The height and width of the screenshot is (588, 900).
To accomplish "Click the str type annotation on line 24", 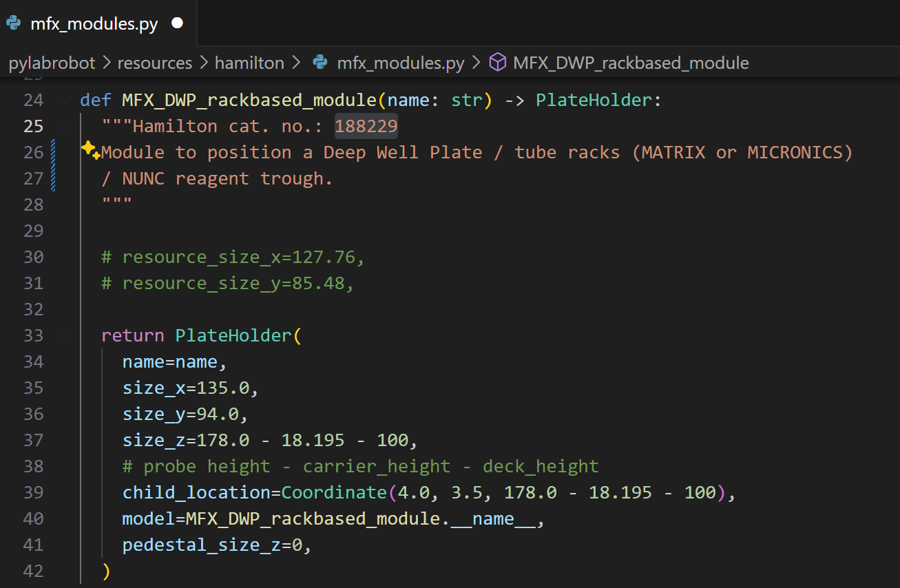I will point(467,101).
